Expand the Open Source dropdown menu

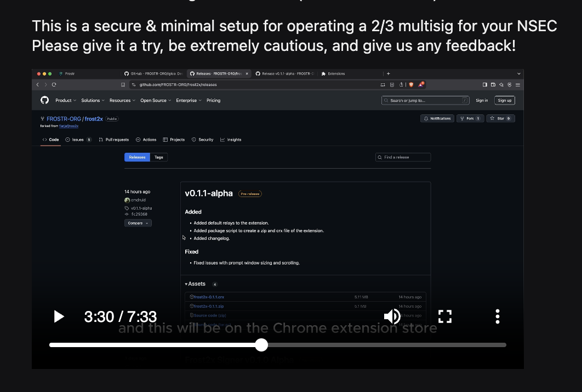click(156, 101)
